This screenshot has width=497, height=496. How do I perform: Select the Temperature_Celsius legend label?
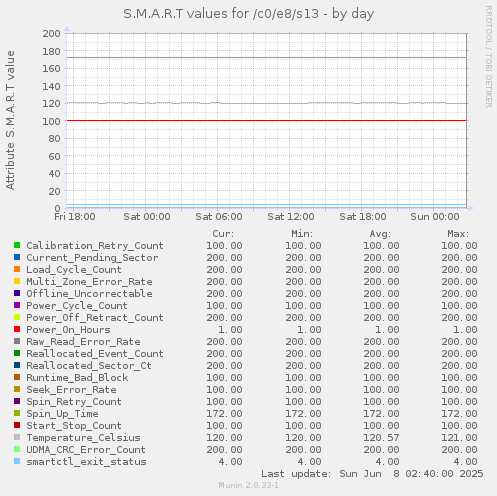tap(83, 438)
